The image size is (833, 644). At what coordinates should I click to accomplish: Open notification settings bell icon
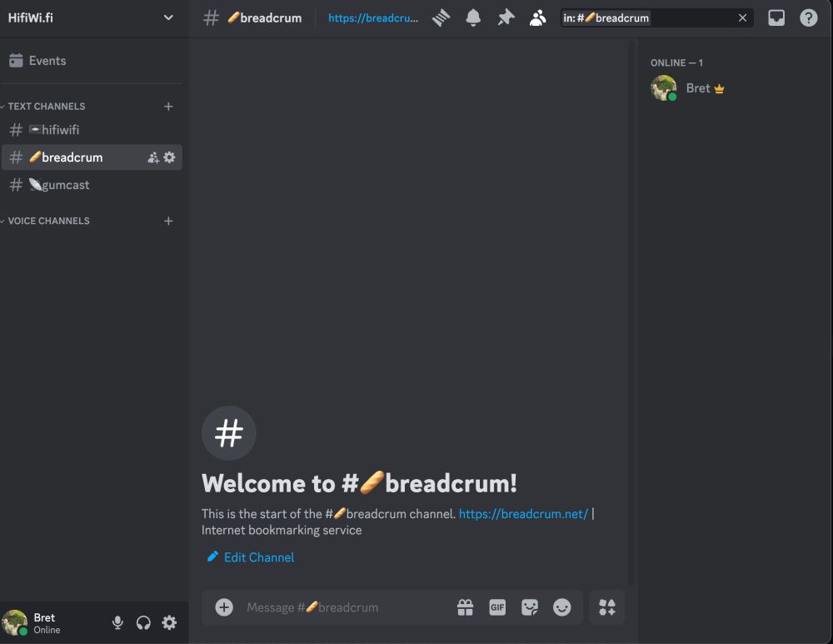[x=473, y=18]
